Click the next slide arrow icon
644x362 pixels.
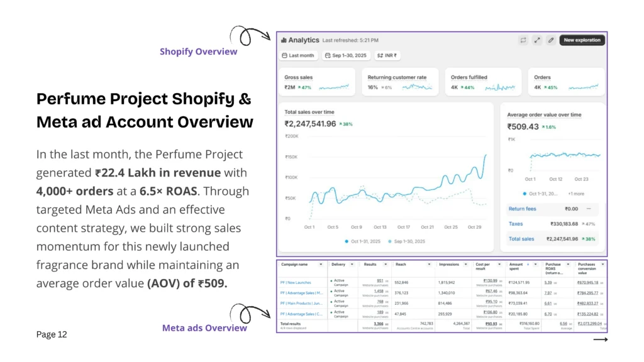601,339
